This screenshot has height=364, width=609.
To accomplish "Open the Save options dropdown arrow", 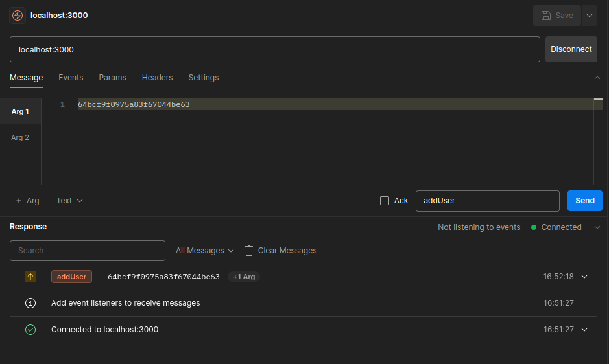I will click(x=589, y=16).
